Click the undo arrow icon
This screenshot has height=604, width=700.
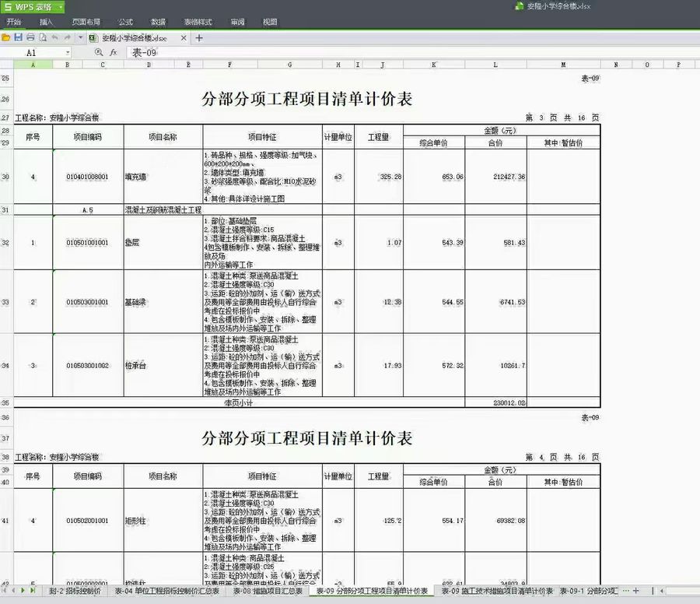55,37
